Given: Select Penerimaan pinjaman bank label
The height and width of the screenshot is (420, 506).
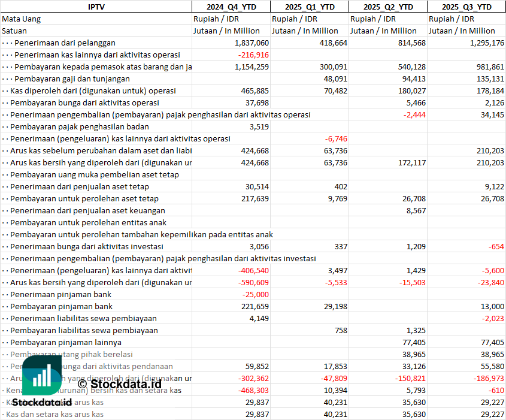Looking at the screenshot, I should 60,294.
